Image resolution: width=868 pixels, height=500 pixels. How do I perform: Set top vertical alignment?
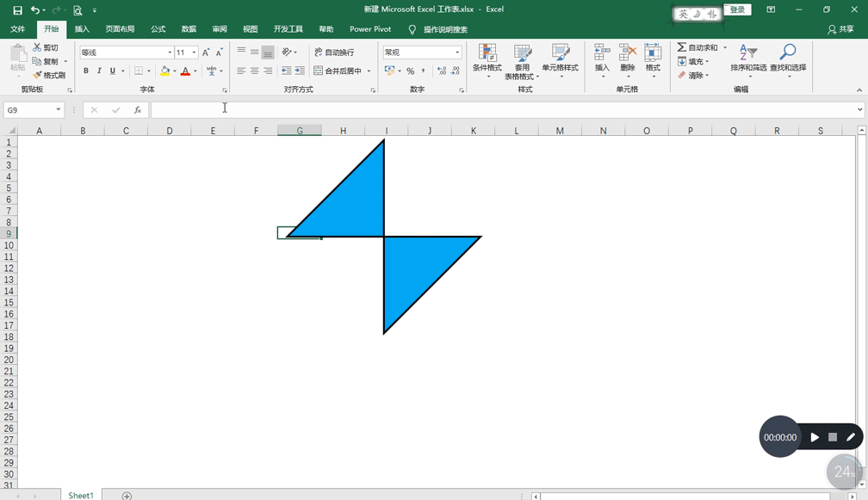pyautogui.click(x=241, y=52)
